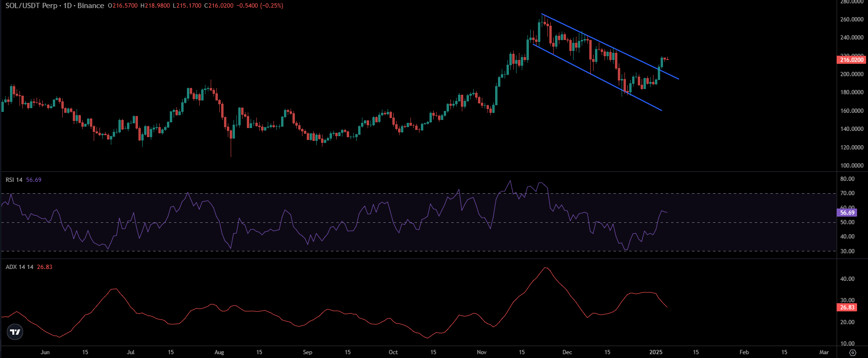Click the Nov label on the time axis
This screenshot has width=868, height=358.
pyautogui.click(x=482, y=352)
